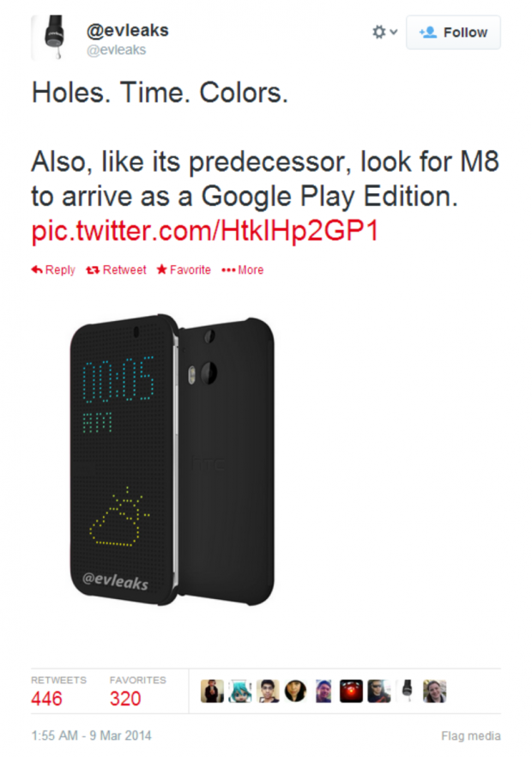Click Flag media
This screenshot has width=532, height=757.
tap(471, 736)
